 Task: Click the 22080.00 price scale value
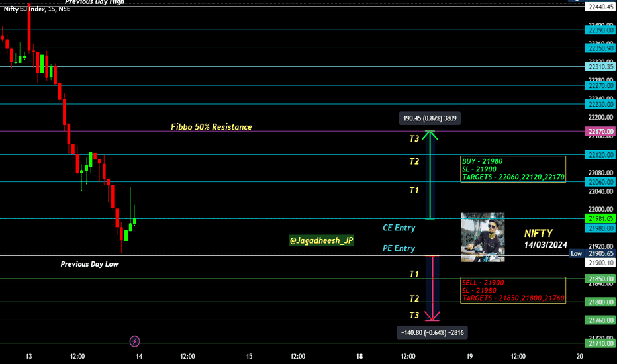(600, 173)
